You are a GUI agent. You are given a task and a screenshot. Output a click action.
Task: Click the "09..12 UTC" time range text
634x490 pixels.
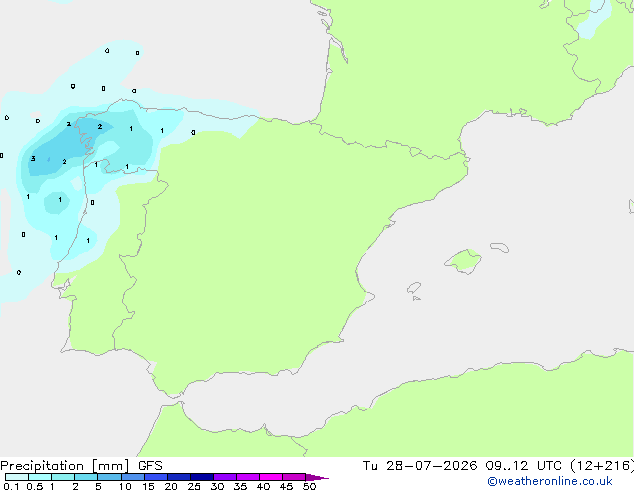(523, 466)
